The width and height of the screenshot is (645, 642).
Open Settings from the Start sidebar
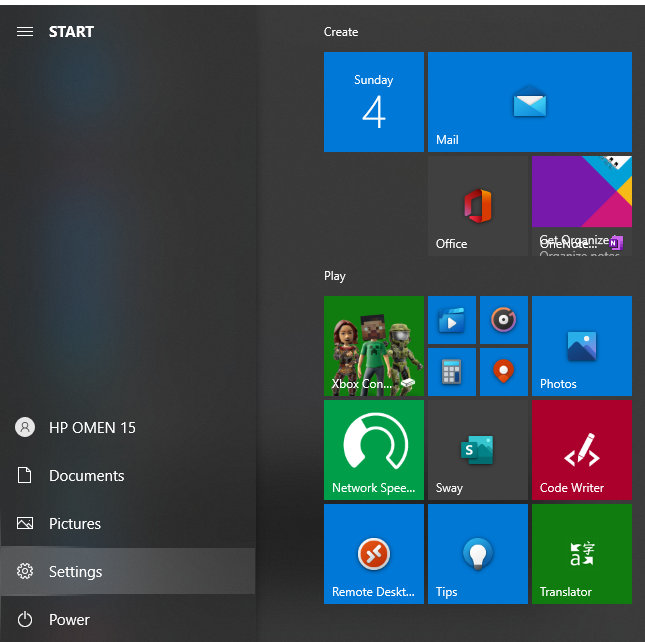click(75, 572)
